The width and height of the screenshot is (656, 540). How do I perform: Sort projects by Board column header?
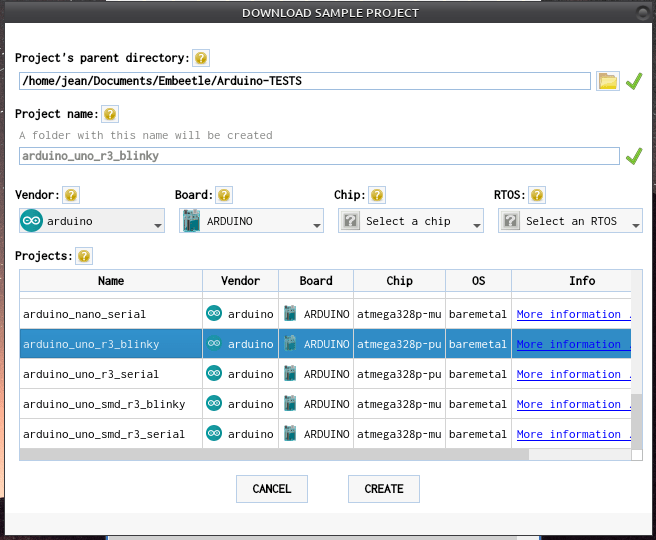[x=316, y=281]
